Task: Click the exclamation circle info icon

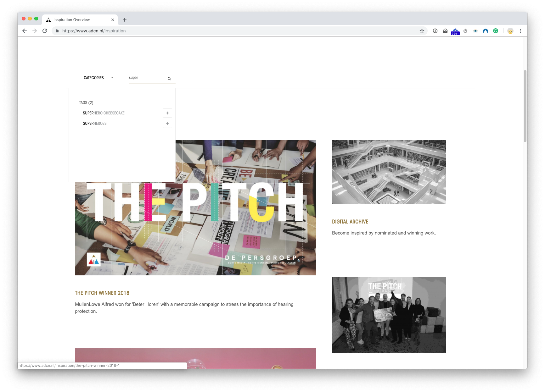Action: [x=435, y=31]
